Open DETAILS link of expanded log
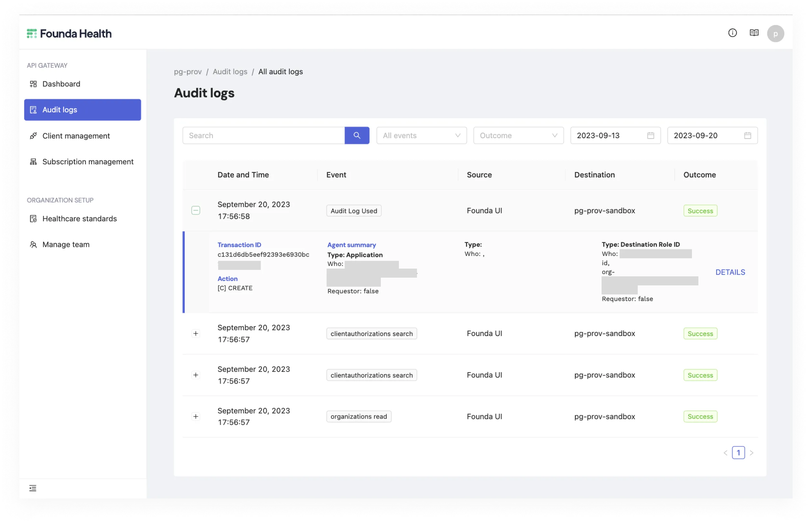812x523 pixels. pyautogui.click(x=730, y=272)
